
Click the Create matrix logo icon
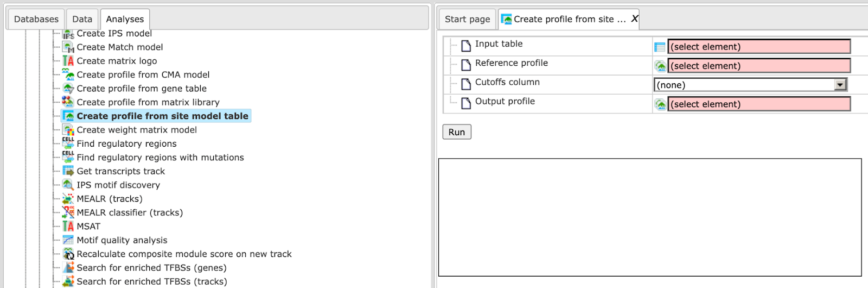coord(68,61)
